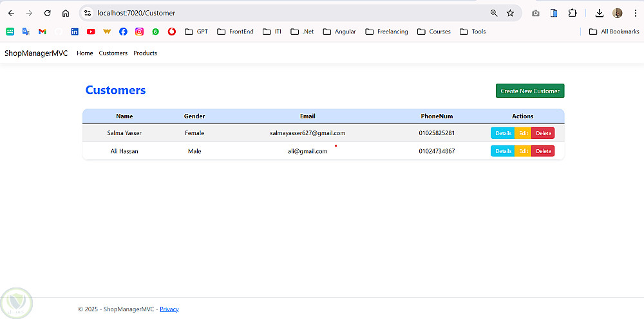Viewport: 644px width, 319px height.
Task: Click the Name column header
Action: coord(124,116)
